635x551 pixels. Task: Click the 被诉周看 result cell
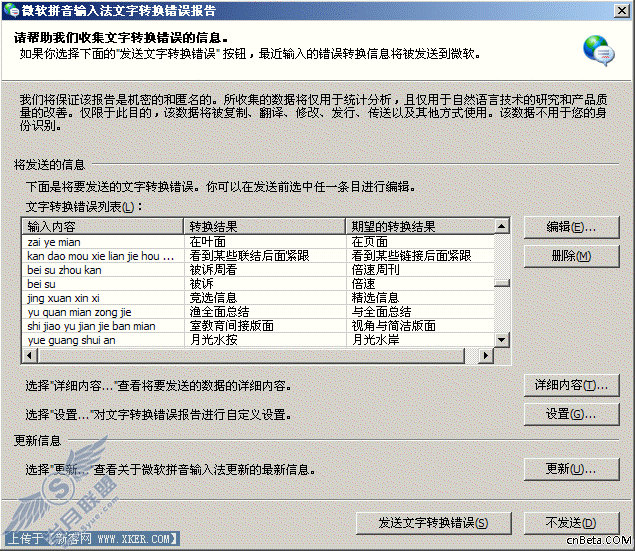pyautogui.click(x=264, y=270)
